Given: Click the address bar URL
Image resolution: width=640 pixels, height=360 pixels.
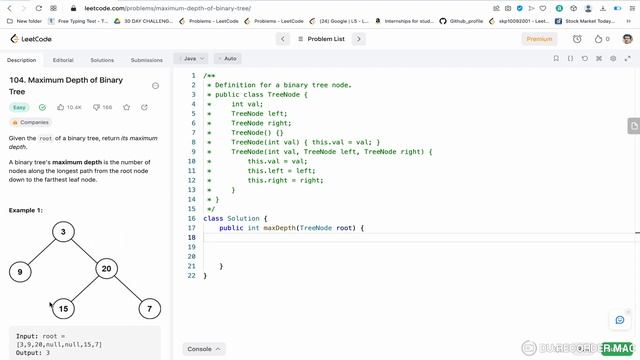Looking at the screenshot, I should pyautogui.click(x=167, y=8).
